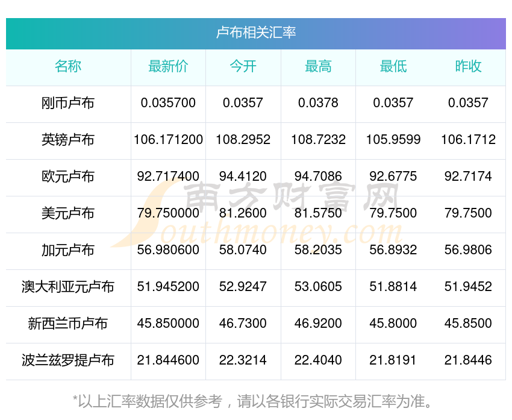512x420 pixels.
Task: Select the 加元卢布 row name
Action: 68,250
